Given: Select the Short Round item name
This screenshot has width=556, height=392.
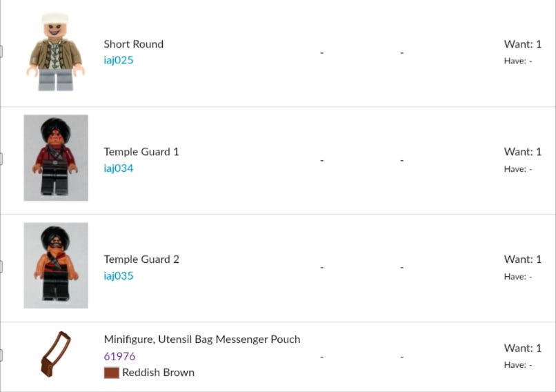Looking at the screenshot, I should (134, 44).
